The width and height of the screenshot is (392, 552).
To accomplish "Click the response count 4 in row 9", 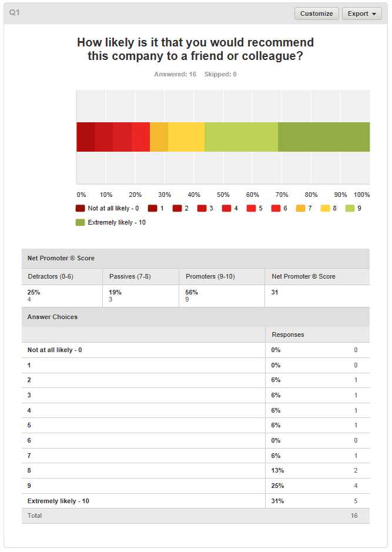I will (356, 486).
